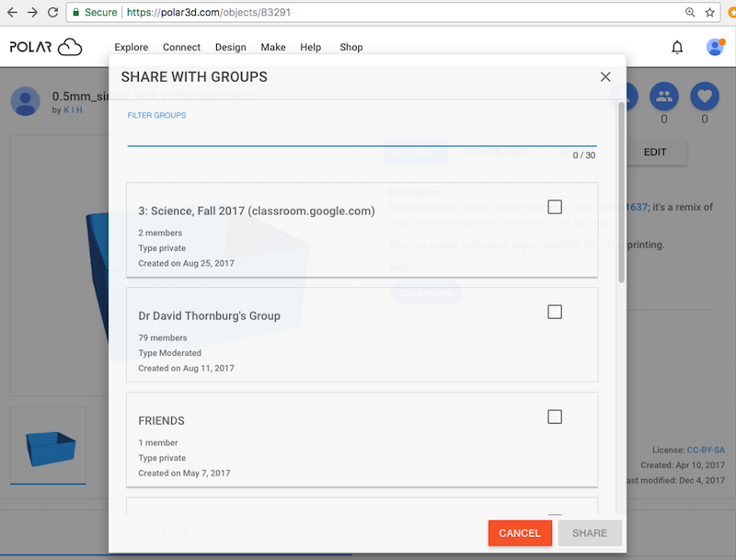Click the '0 / 30' character counter
Viewport: 736px width, 560px height.
[584, 155]
